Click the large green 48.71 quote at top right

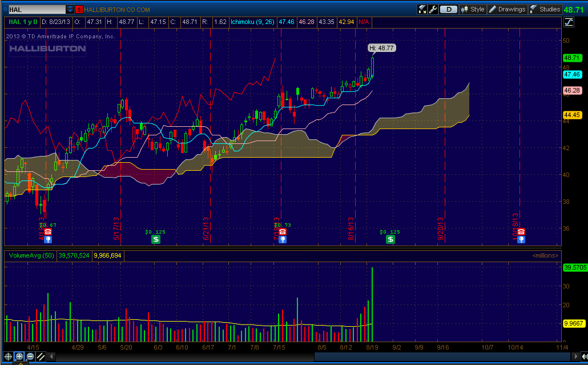[x=574, y=10]
